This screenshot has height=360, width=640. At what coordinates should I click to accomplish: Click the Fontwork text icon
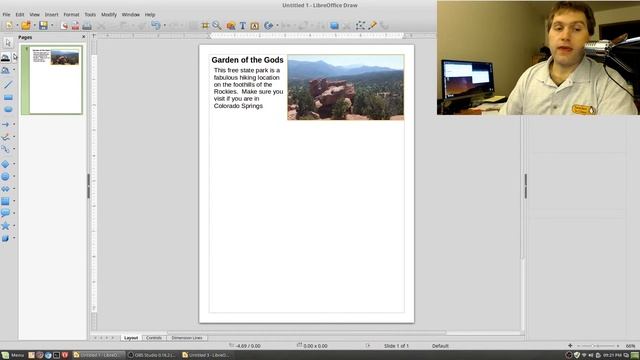255,26
